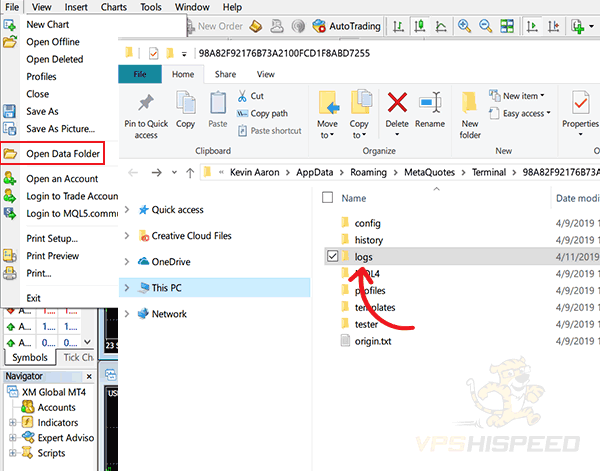The height and width of the screenshot is (471, 600).
Task: Open the Tools menu
Action: (x=151, y=7)
